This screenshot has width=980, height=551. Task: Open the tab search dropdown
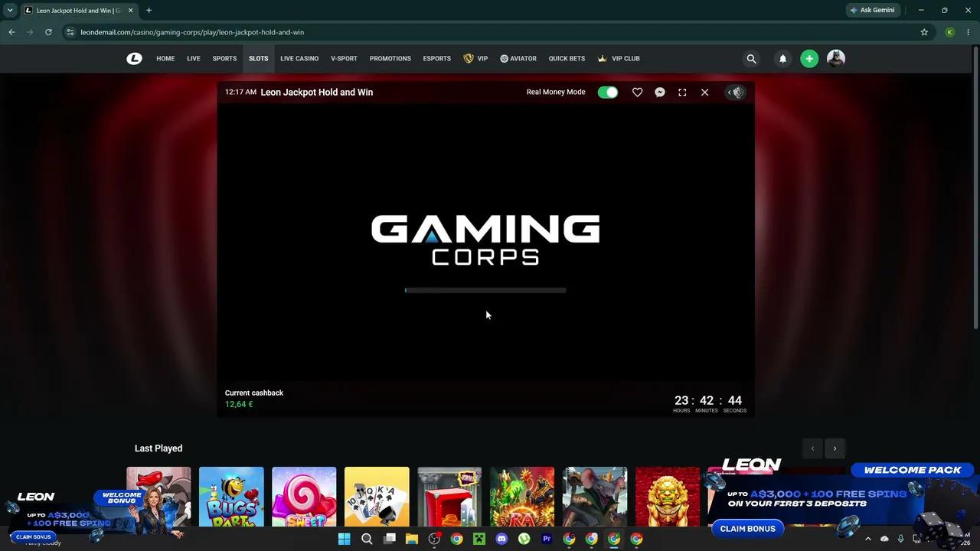(x=10, y=10)
